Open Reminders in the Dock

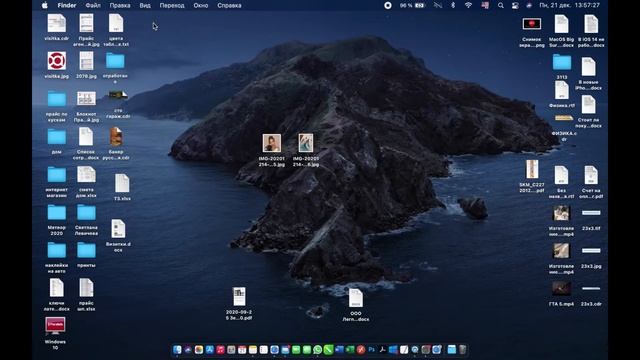(x=264, y=350)
